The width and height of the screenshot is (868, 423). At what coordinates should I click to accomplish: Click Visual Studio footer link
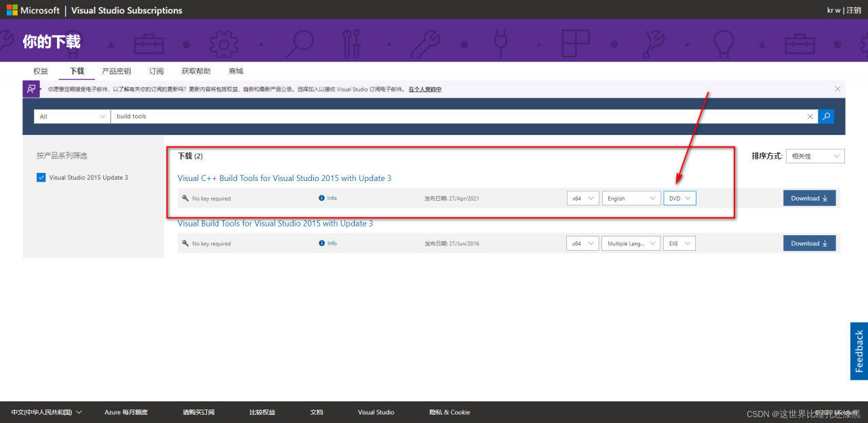pyautogui.click(x=376, y=412)
